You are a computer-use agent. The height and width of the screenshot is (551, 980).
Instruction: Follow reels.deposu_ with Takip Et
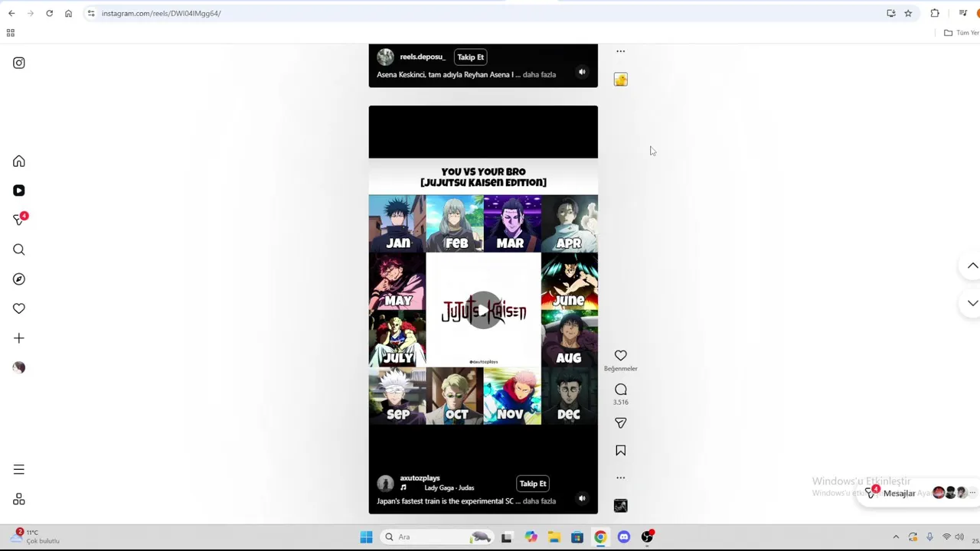pos(470,57)
